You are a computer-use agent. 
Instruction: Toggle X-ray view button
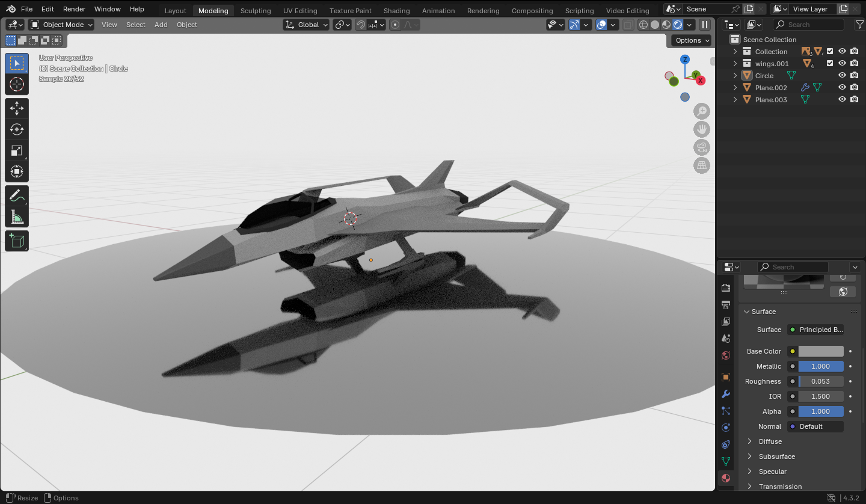(628, 25)
